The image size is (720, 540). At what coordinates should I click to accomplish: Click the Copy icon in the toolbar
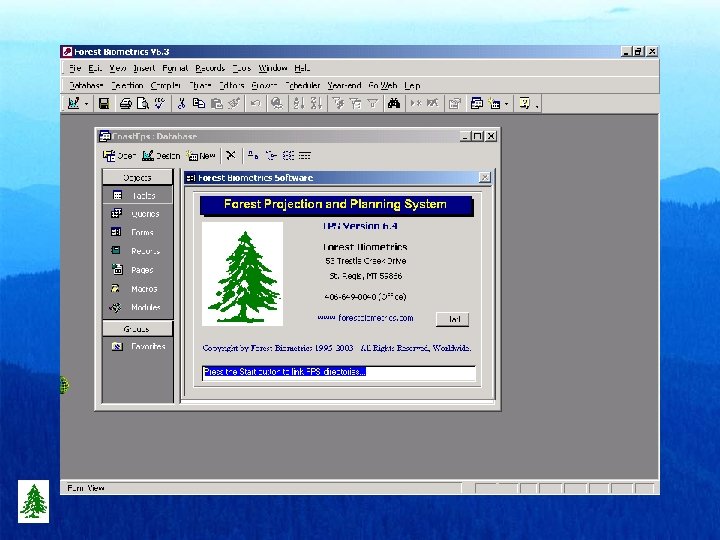[198, 104]
